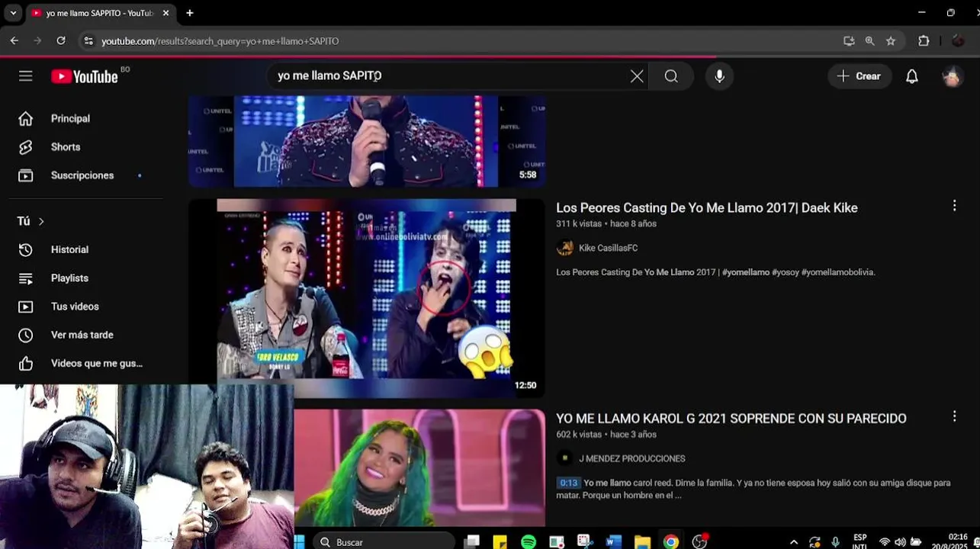Click the taskbar Buscar search box
This screenshot has width=980, height=549.
point(384,542)
